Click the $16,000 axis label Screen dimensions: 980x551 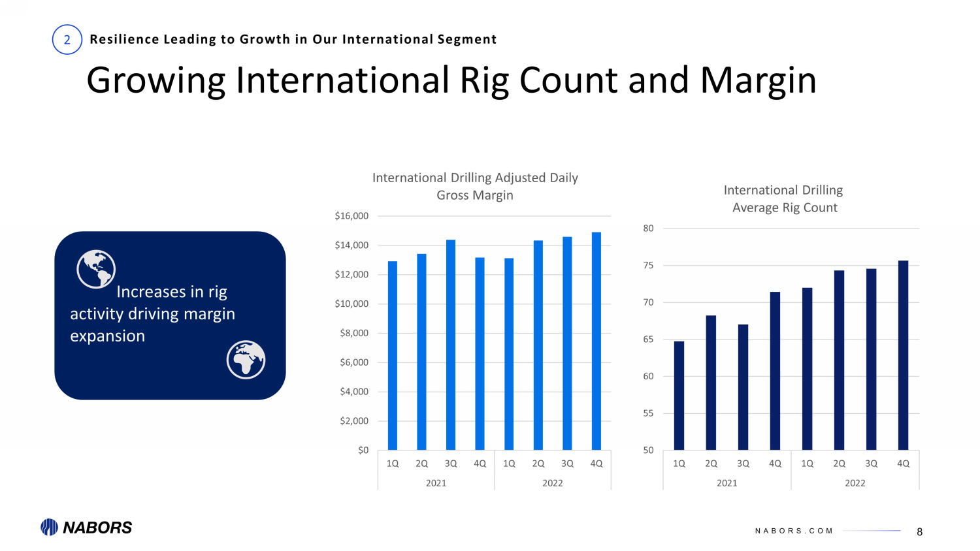tap(351, 216)
